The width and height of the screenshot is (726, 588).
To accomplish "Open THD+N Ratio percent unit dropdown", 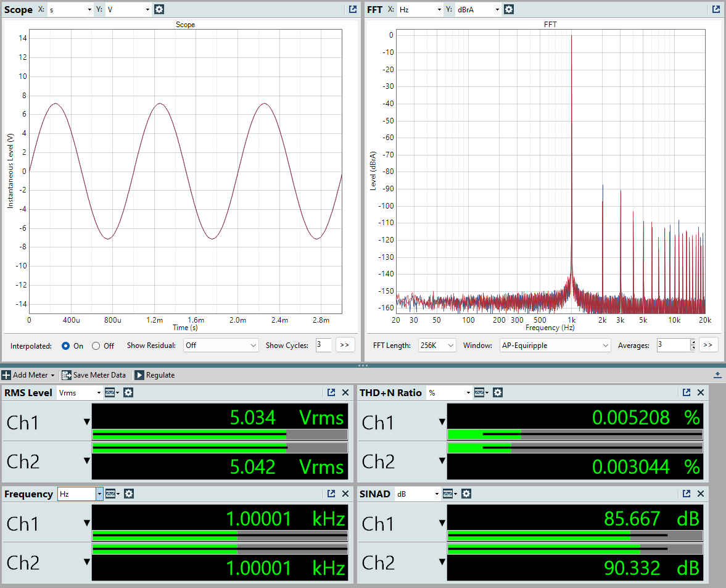I will [x=449, y=392].
